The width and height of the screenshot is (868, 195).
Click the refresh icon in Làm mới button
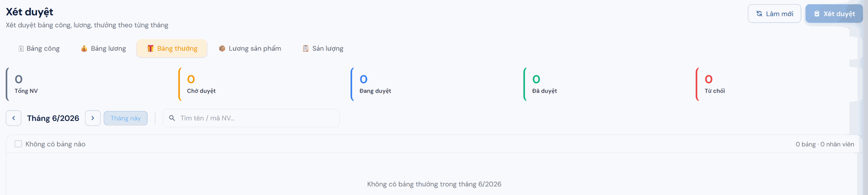pos(759,14)
